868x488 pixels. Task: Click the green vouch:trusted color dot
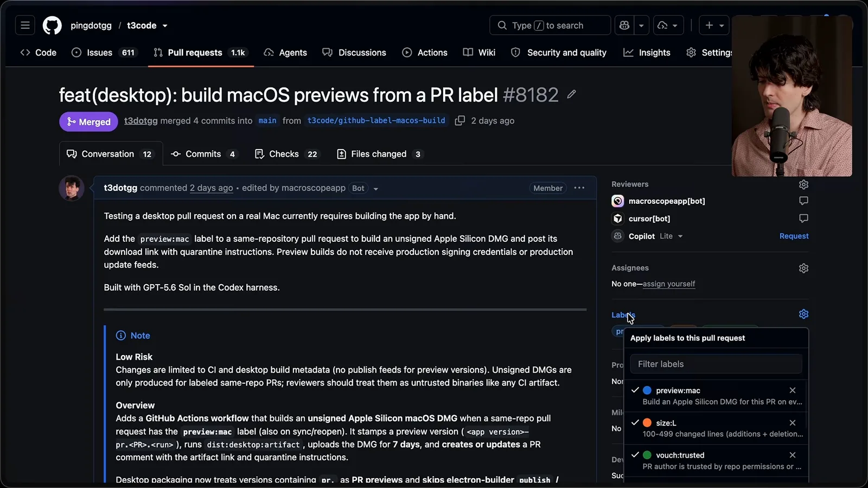click(647, 455)
